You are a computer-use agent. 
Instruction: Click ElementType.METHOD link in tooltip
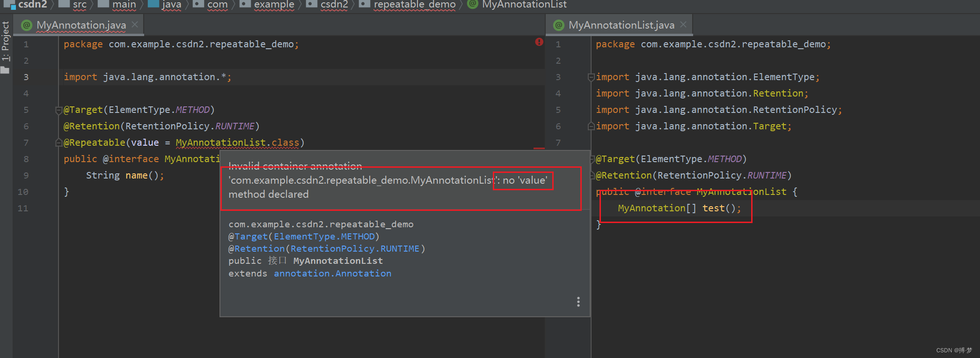pyautogui.click(x=324, y=237)
